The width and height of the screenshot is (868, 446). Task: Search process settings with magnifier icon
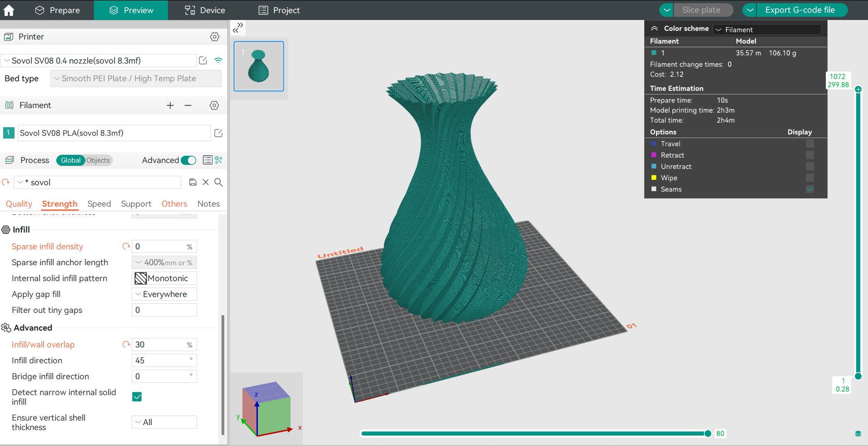point(218,182)
